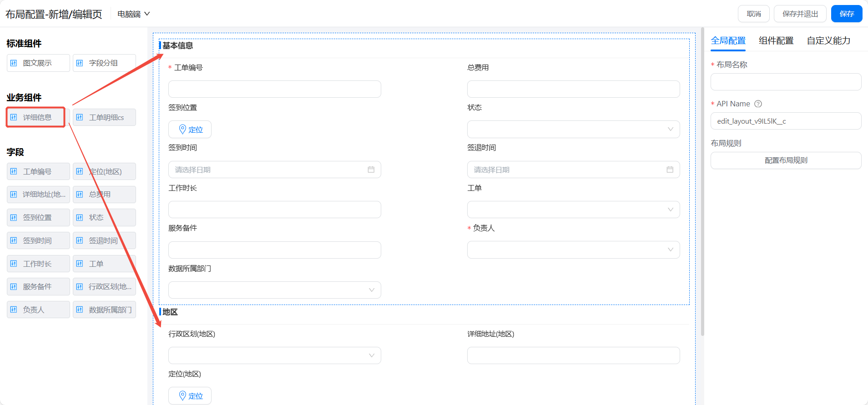Click the icon on 字段分组 component
The image size is (868, 405).
click(x=80, y=63)
